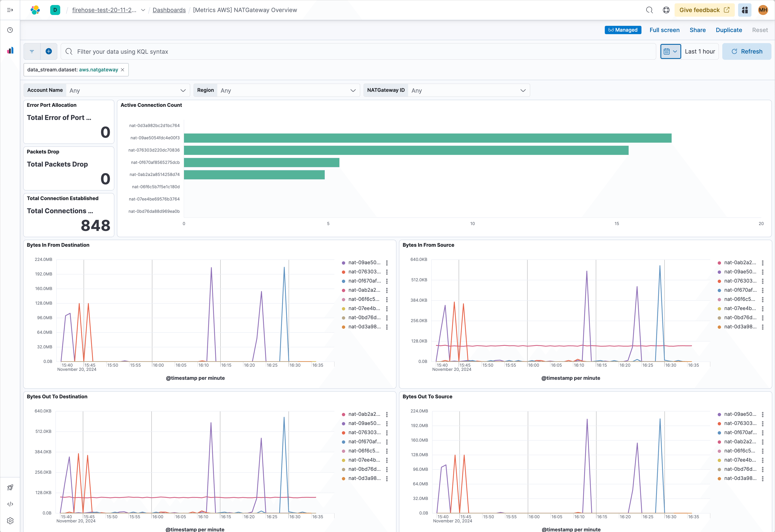Click the KQL filter input field
775x532 pixels.
233,51
